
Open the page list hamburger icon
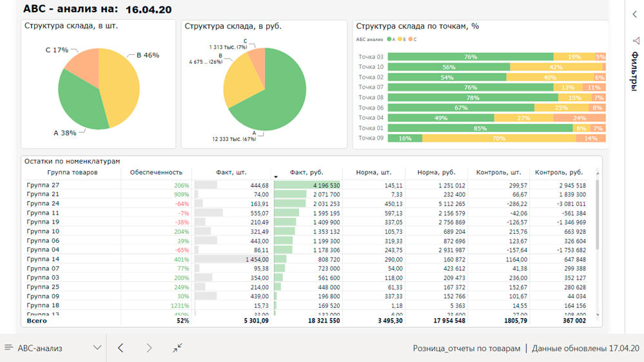(9, 348)
